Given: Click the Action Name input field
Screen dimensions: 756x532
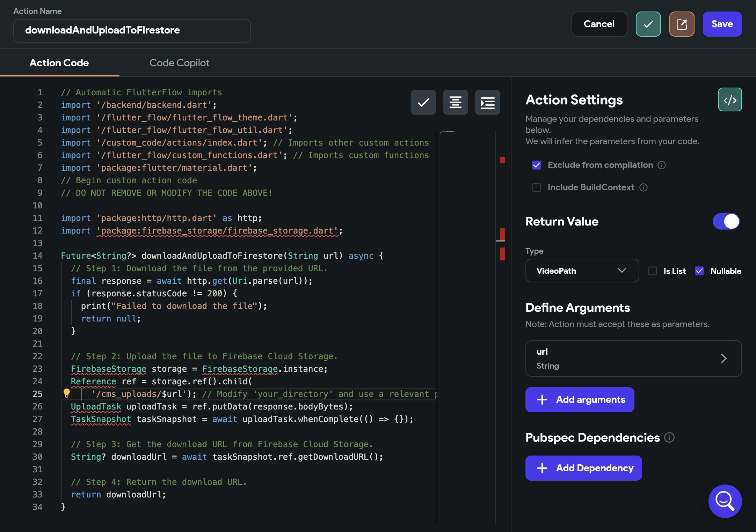Looking at the screenshot, I should coord(132,30).
